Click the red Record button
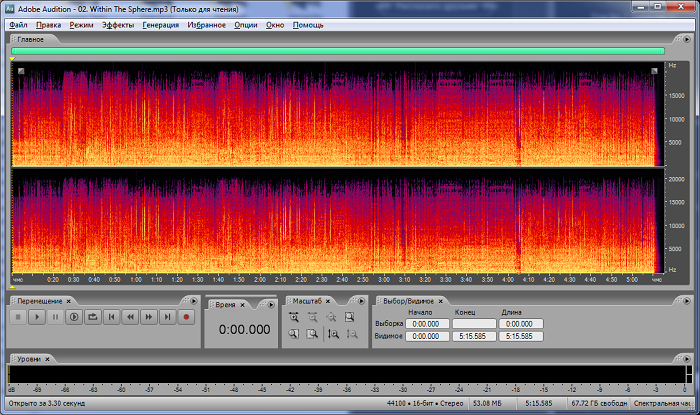The height and width of the screenshot is (415, 700). click(x=186, y=317)
